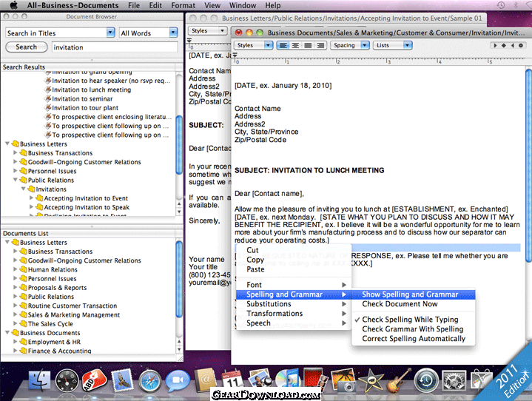532x401 pixels.
Task: Select right text alignment in toolbar
Action: pos(320,45)
